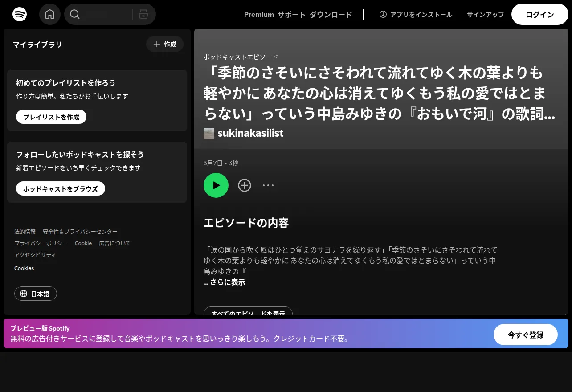Click the マイライブラリ heading
The width and height of the screenshot is (572, 392).
coord(37,45)
